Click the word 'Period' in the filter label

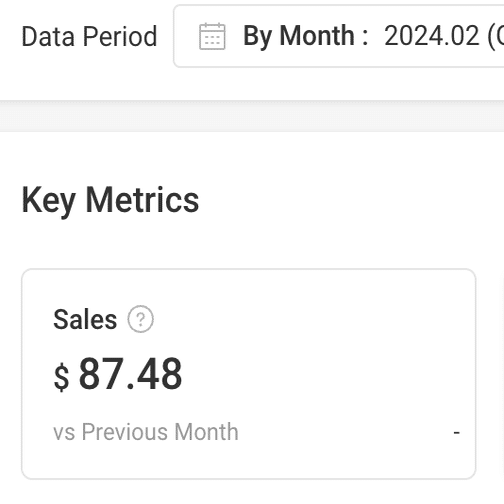(120, 36)
